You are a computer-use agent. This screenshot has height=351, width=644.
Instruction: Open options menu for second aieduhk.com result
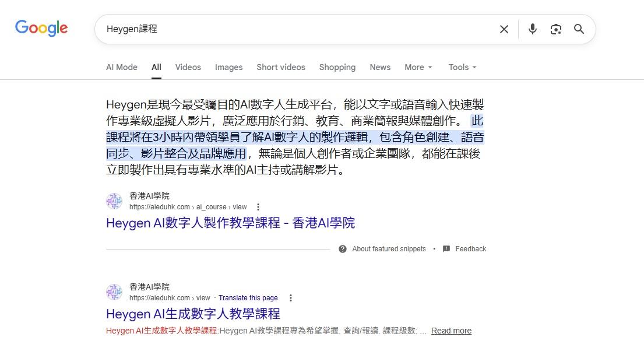point(291,298)
